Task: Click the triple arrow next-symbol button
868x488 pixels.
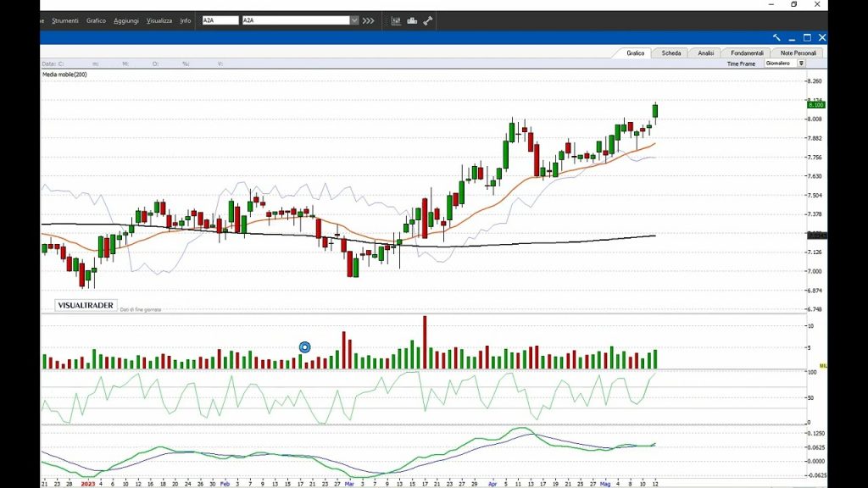Action: pyautogui.click(x=368, y=20)
